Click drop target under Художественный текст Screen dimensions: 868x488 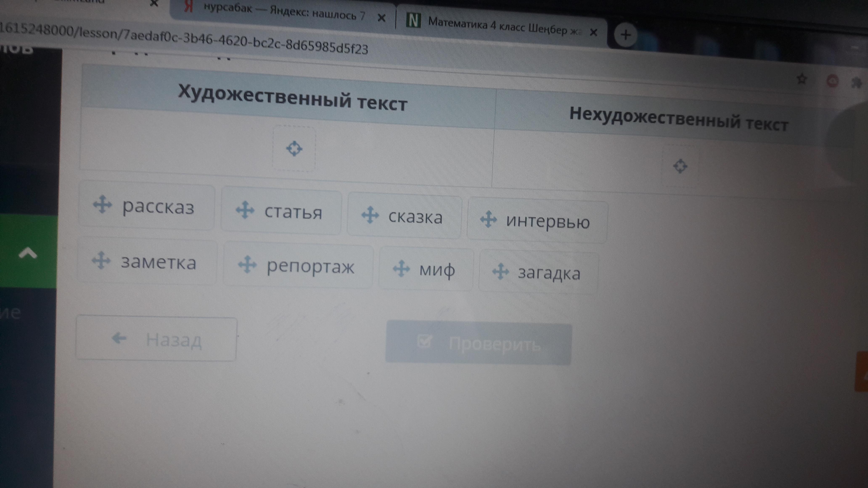tap(294, 149)
